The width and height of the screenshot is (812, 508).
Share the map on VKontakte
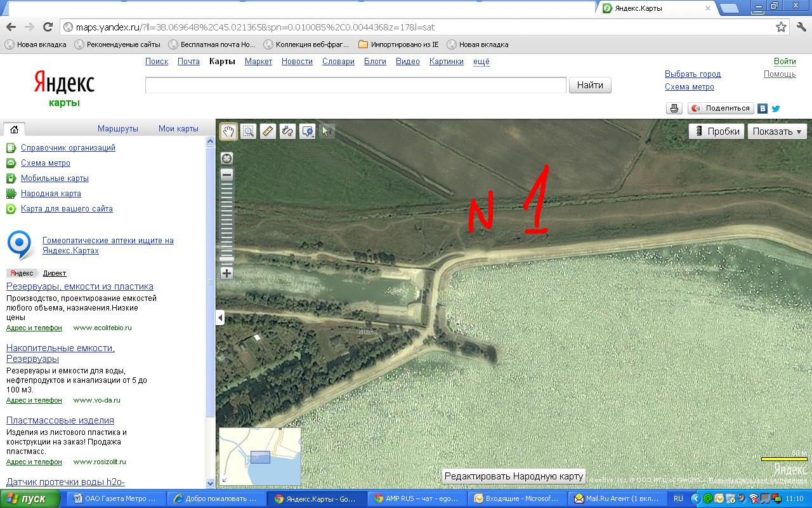[763, 109]
